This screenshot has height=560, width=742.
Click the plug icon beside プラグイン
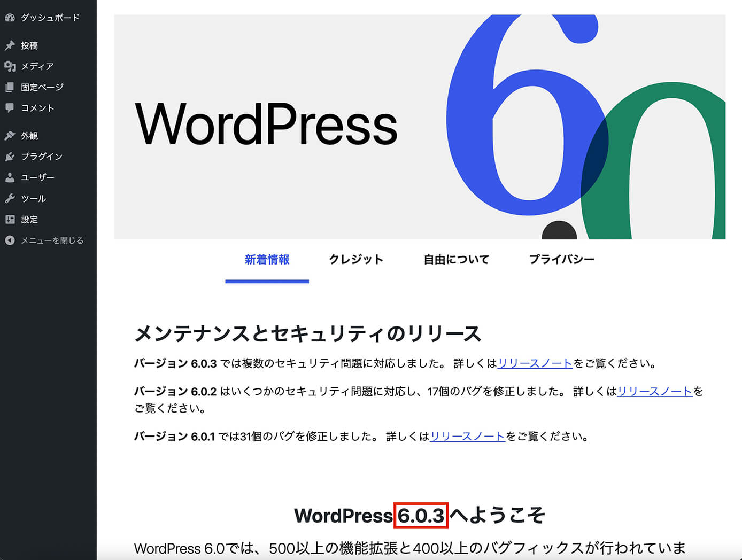(10, 157)
